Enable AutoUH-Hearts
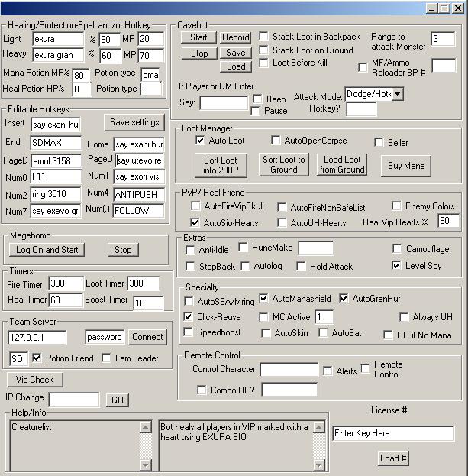The height and width of the screenshot is (476, 468). pyautogui.click(x=282, y=222)
